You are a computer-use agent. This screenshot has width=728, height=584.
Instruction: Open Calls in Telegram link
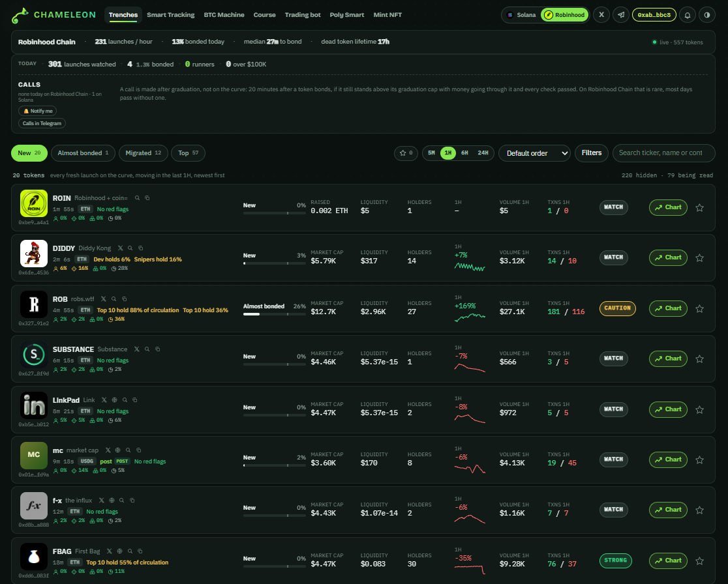[42, 123]
